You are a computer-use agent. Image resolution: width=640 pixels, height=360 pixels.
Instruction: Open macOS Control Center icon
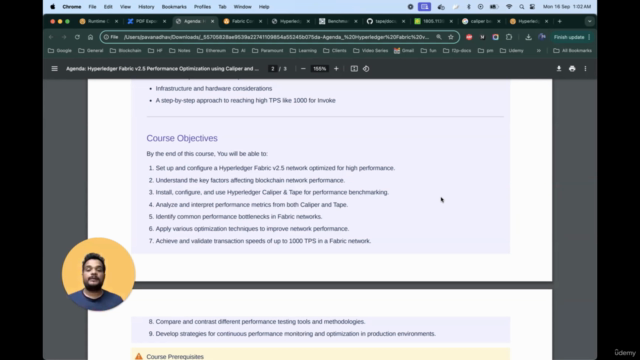[x=532, y=7]
